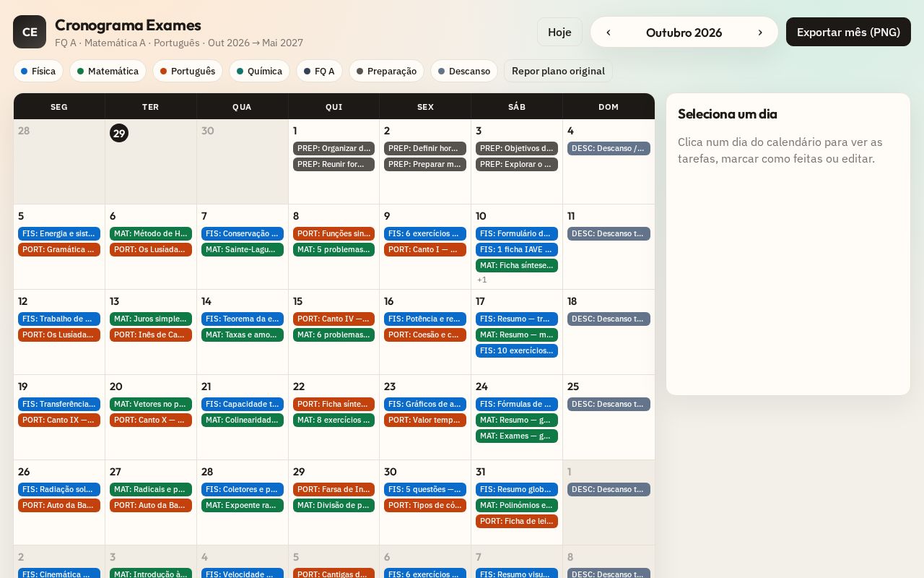Open DESC: Descanso task on day 4
This screenshot has height=578, width=924.
point(609,148)
